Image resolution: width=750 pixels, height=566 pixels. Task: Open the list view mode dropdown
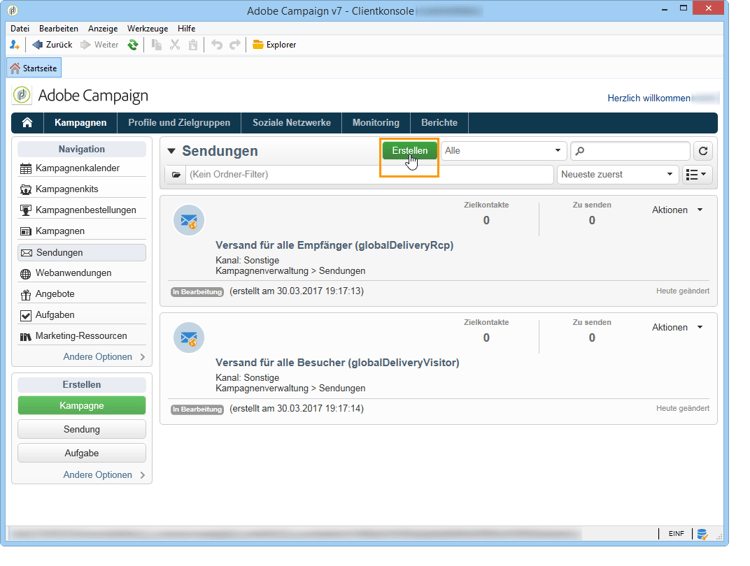(x=696, y=175)
